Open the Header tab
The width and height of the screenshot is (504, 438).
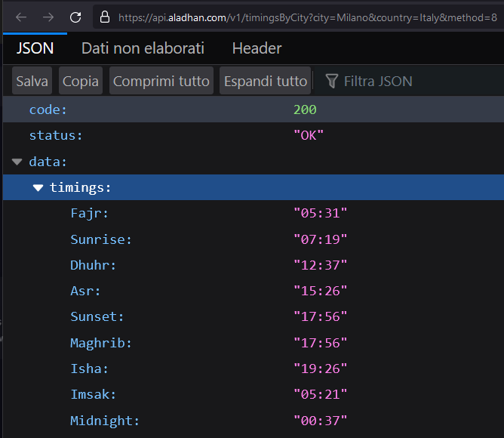[x=257, y=48]
